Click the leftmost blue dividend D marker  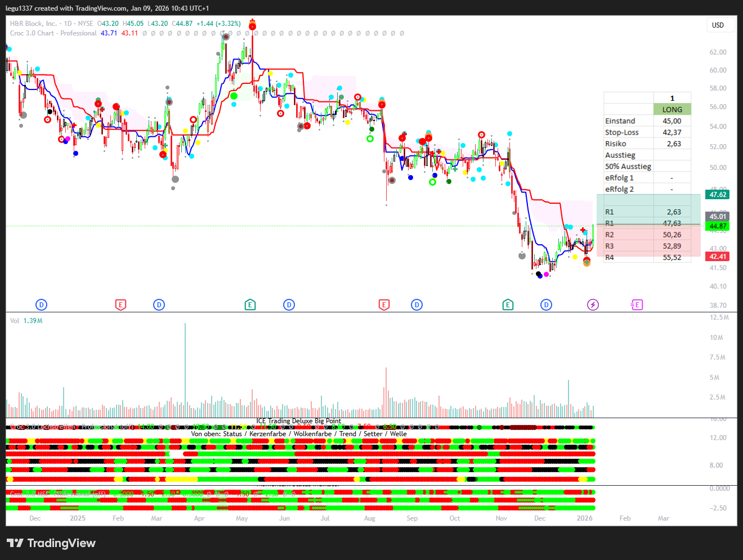coord(41,304)
